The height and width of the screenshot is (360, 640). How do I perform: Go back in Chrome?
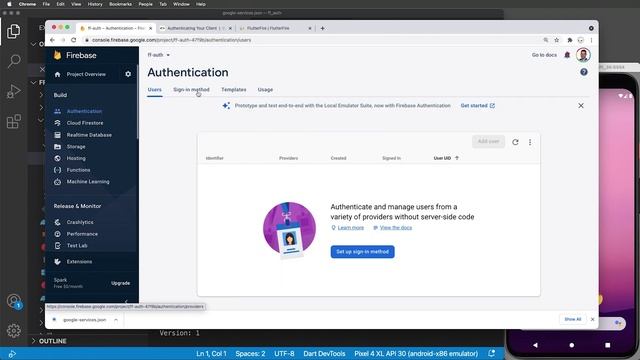(52, 40)
